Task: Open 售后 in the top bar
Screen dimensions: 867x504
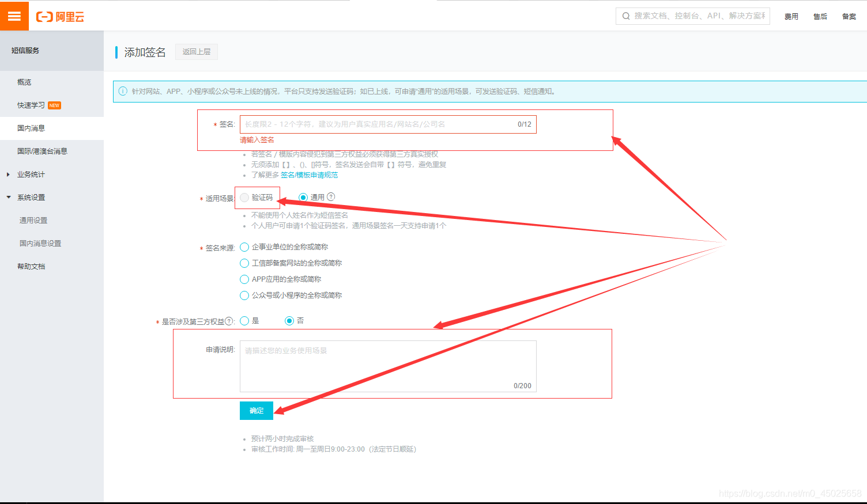Action: [820, 17]
